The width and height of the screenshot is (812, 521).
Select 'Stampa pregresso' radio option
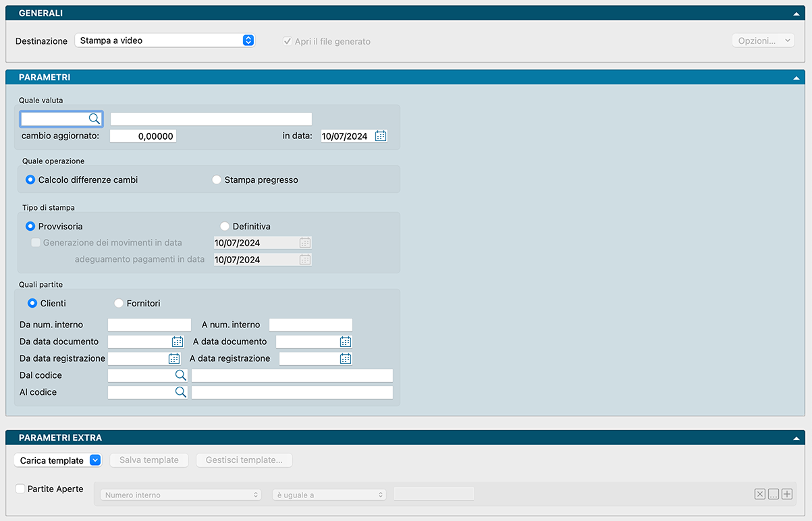(217, 180)
